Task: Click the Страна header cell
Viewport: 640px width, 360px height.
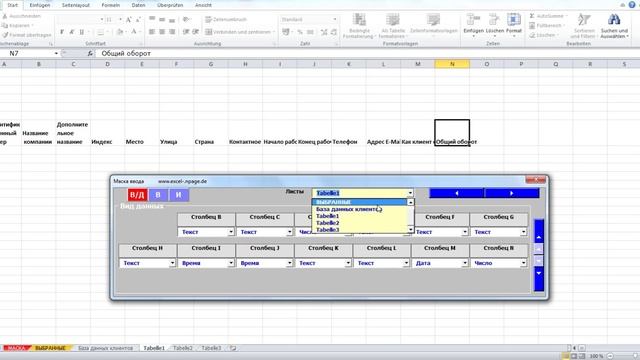Action: (211, 133)
